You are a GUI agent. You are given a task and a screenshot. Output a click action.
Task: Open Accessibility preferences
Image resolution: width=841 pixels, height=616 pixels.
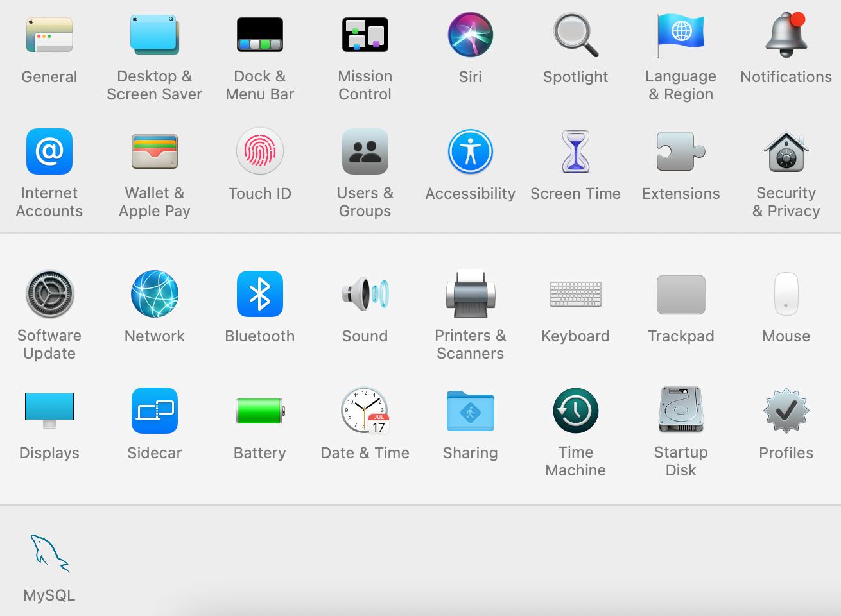[x=471, y=152]
